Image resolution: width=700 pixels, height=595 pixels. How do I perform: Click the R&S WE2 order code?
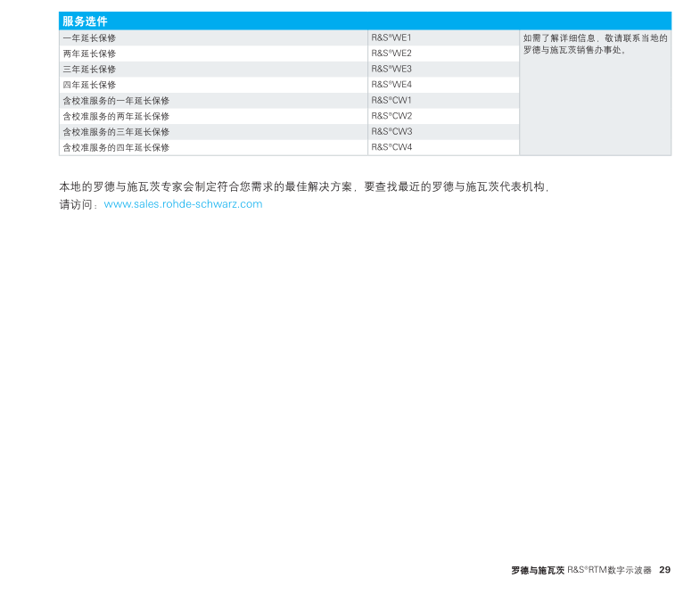(391, 54)
